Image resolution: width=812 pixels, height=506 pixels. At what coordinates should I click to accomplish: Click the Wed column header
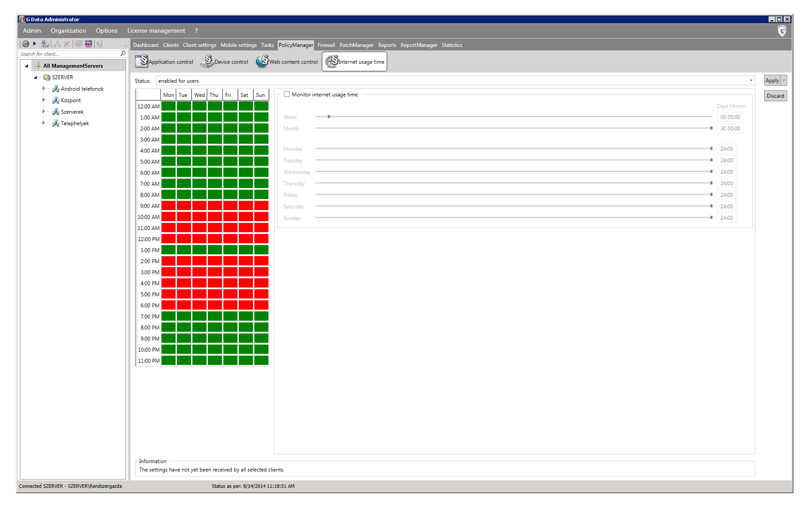pyautogui.click(x=199, y=95)
